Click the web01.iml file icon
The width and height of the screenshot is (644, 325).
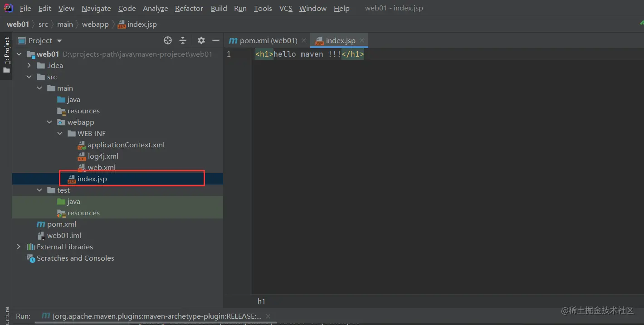tap(41, 236)
